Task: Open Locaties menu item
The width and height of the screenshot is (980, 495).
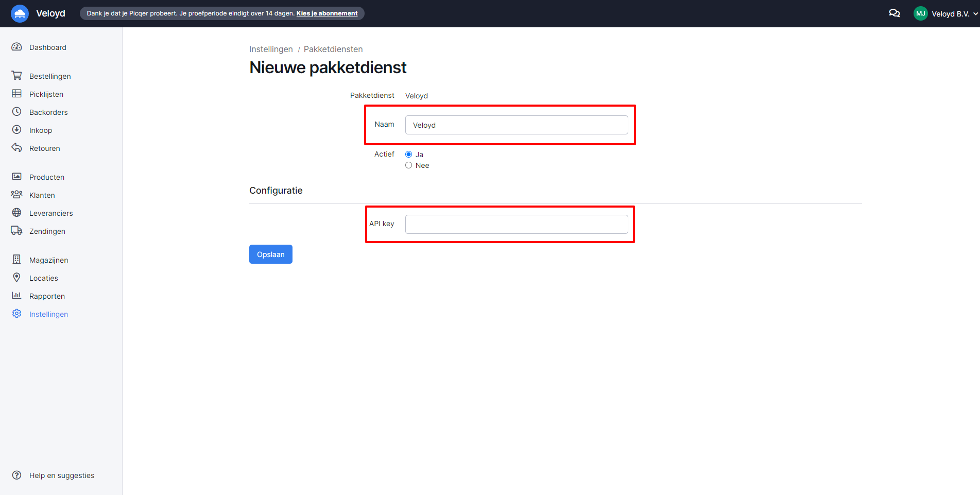Action: [x=44, y=278]
